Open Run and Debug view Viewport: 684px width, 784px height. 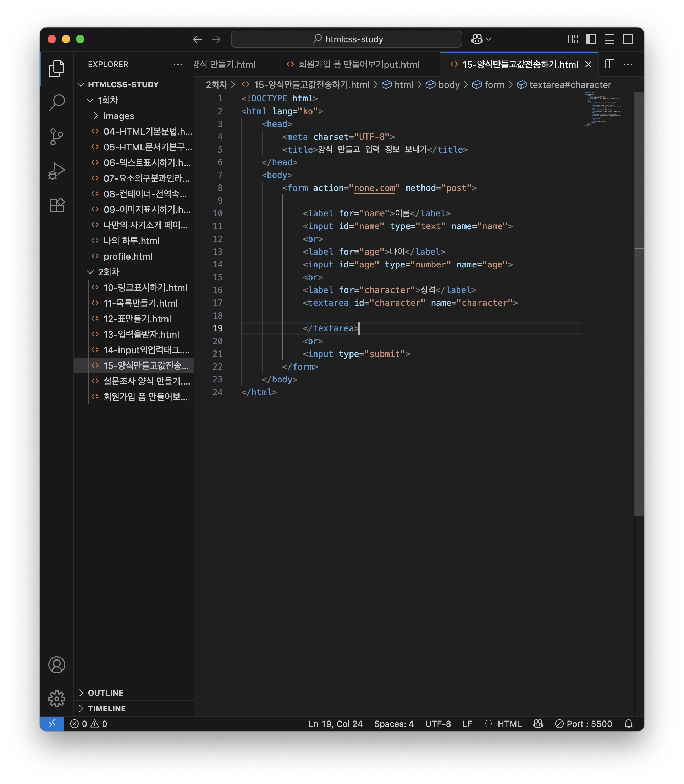(x=56, y=171)
